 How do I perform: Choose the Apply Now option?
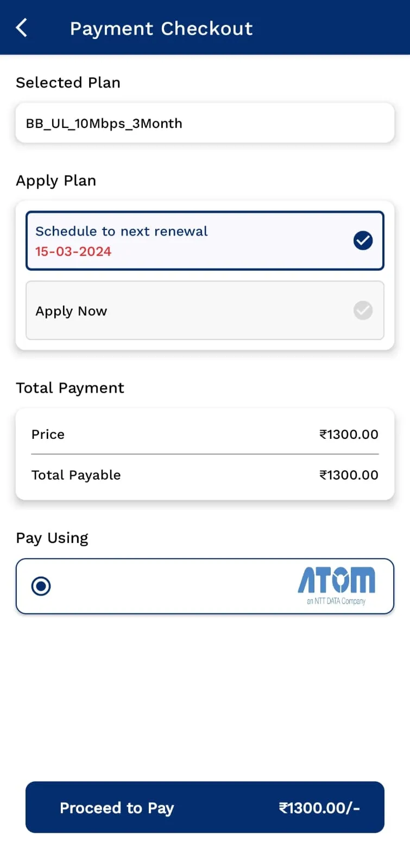coord(205,310)
